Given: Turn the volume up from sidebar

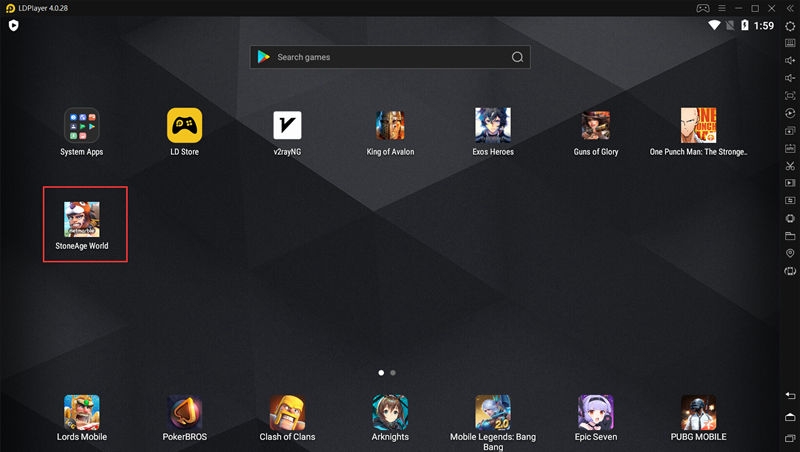Looking at the screenshot, I should click(x=790, y=61).
